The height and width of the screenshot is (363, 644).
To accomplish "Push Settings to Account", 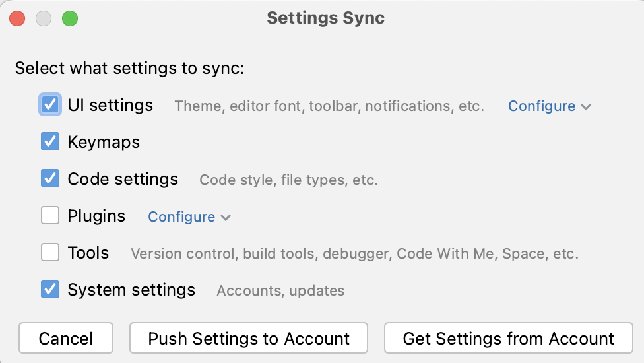I will point(249,338).
